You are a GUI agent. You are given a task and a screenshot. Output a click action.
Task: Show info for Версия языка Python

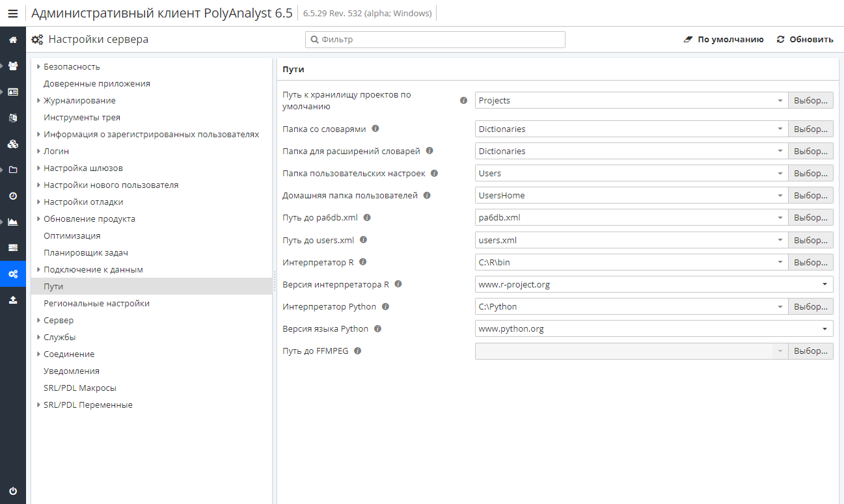pos(377,328)
